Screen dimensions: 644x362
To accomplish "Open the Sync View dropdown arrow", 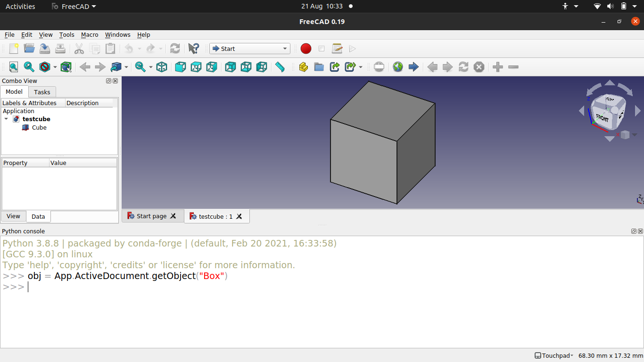I will coord(126,67).
